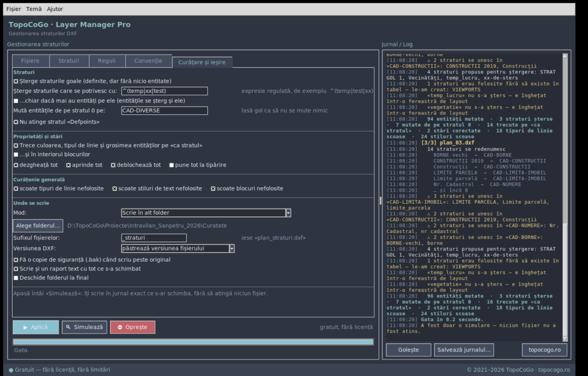
Task: Toggle 'deblochează tot' checkbox
Action: tap(113, 165)
